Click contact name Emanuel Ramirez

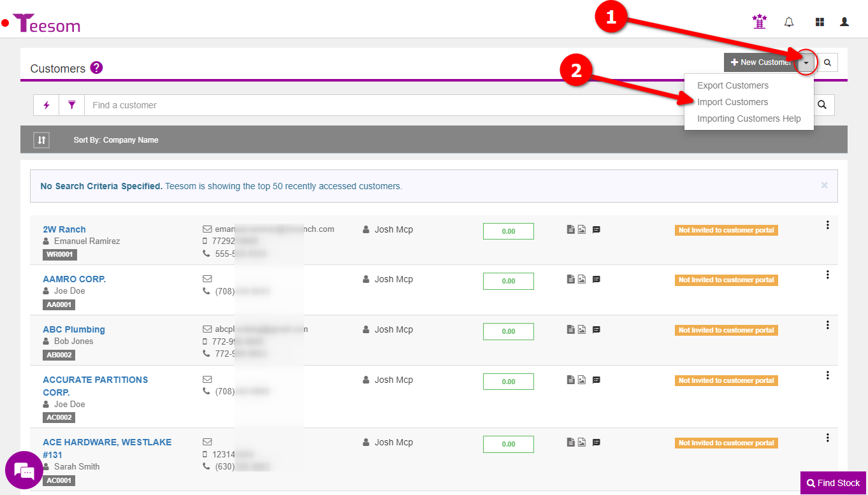[x=87, y=241]
